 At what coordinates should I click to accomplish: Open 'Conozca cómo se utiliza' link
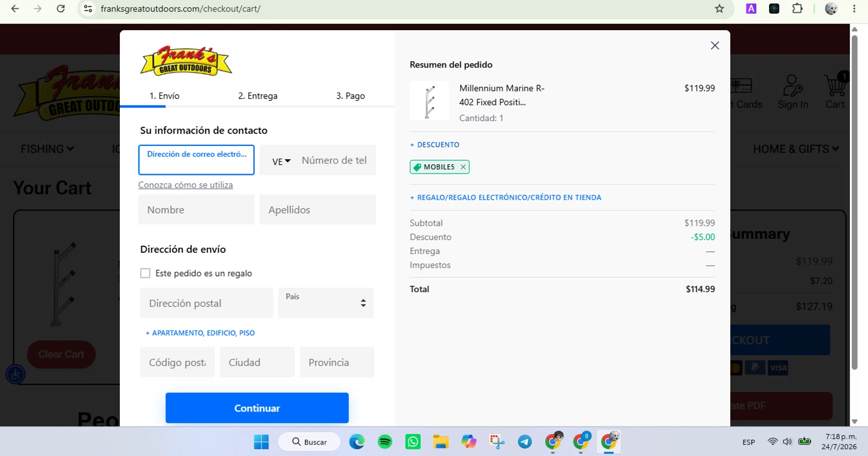(x=186, y=185)
